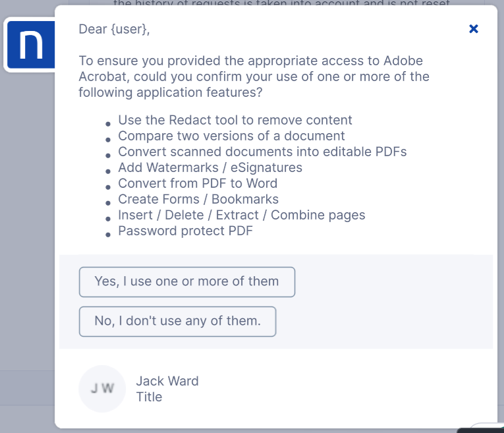Image resolution: width=504 pixels, height=433 pixels.
Task: Select 'Compare two versions of a document' item
Action: point(231,136)
